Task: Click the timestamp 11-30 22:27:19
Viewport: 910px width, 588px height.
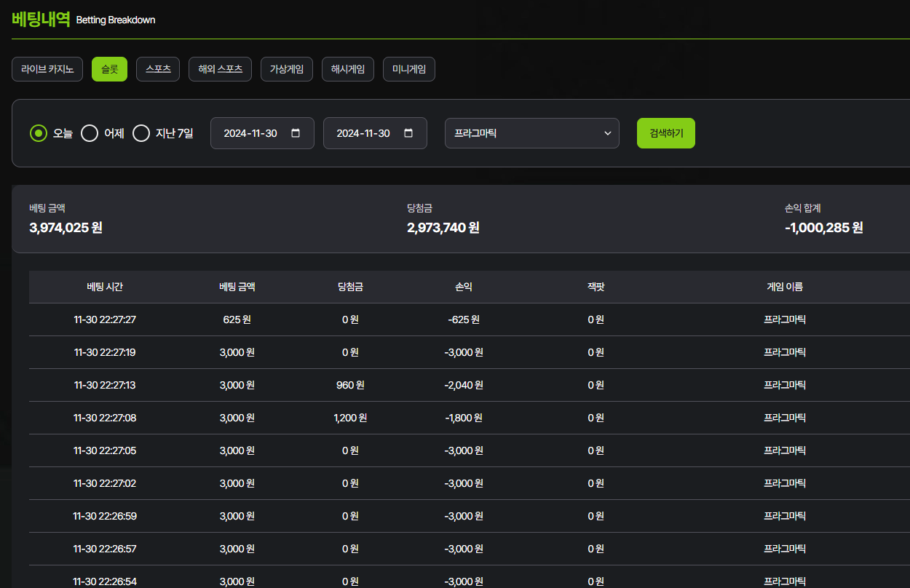Action: coord(105,352)
